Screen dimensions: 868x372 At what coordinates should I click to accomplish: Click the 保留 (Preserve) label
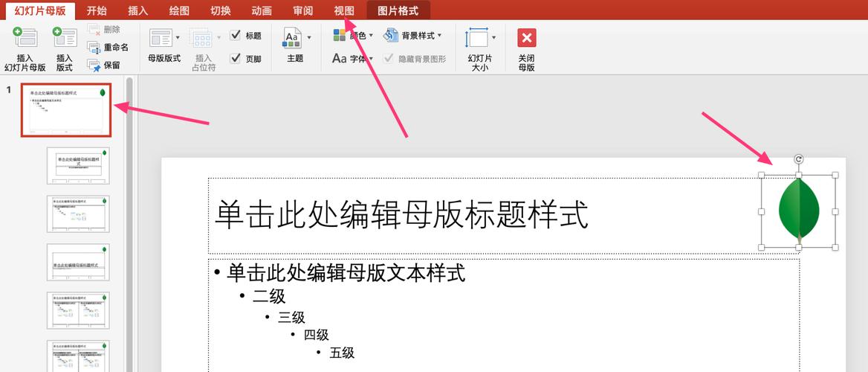(x=111, y=65)
